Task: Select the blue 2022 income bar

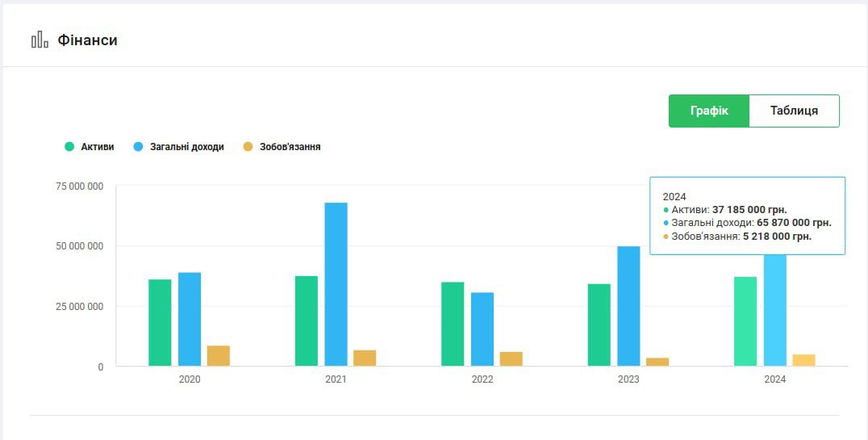Action: [482, 329]
